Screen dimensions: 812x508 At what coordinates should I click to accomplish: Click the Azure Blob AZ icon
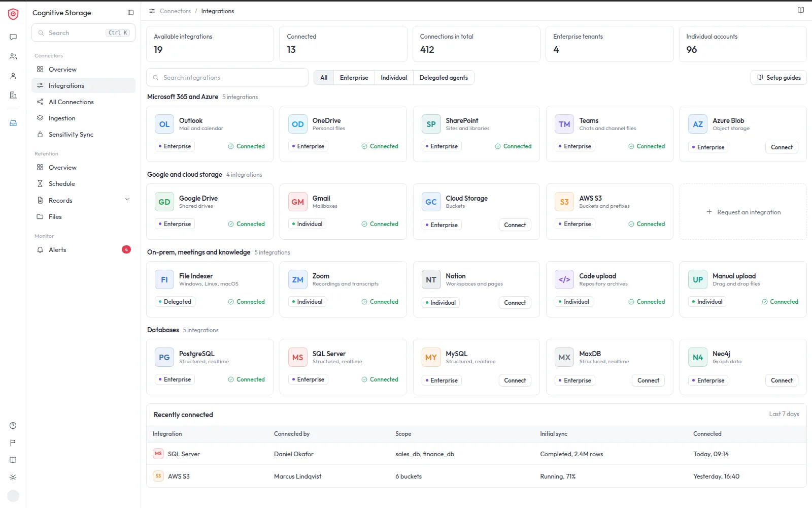[698, 124]
